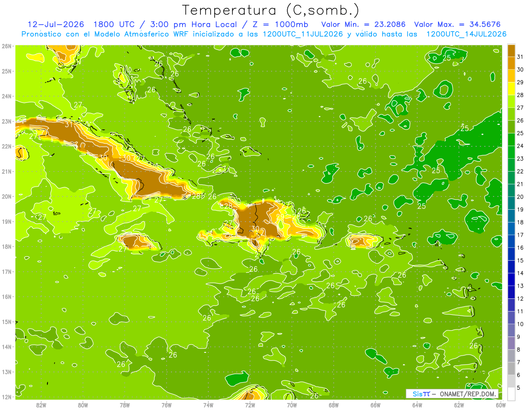Image resolution: width=532 pixels, height=411 pixels.
Task: Click the longitude axis label 78W
Action: tap(125, 405)
